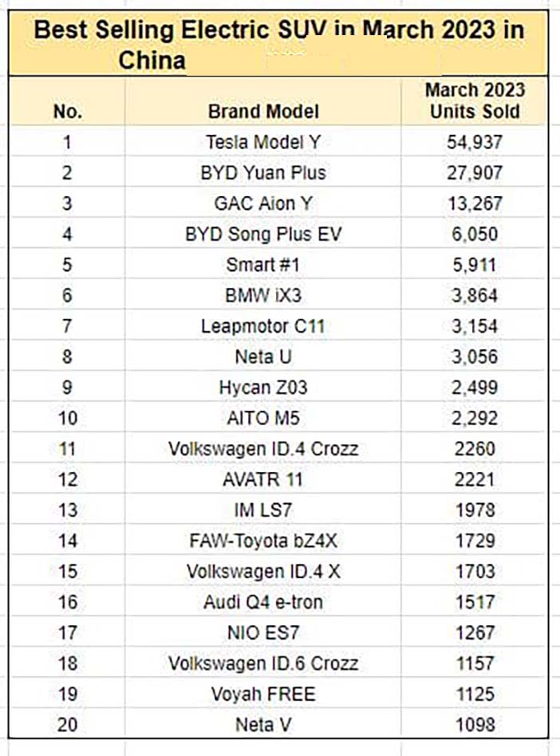Click the BYD Song Plus EV cell
Viewport: 560px width, 756px height.
point(263,234)
